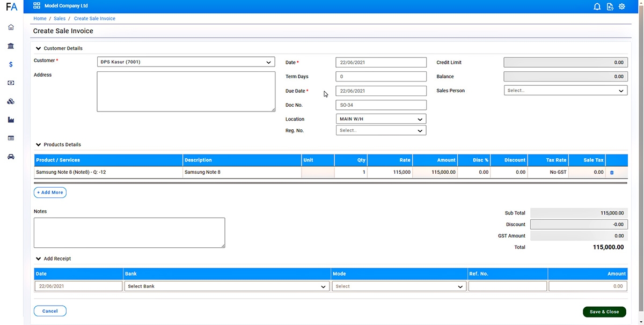Click the Qty cell with value 1
The image size is (644, 325).
coord(350,172)
